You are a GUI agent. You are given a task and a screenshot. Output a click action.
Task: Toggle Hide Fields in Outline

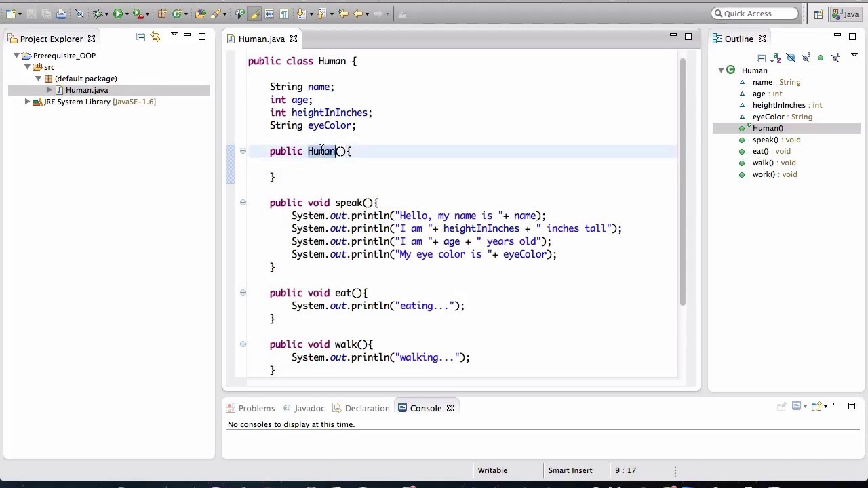791,58
